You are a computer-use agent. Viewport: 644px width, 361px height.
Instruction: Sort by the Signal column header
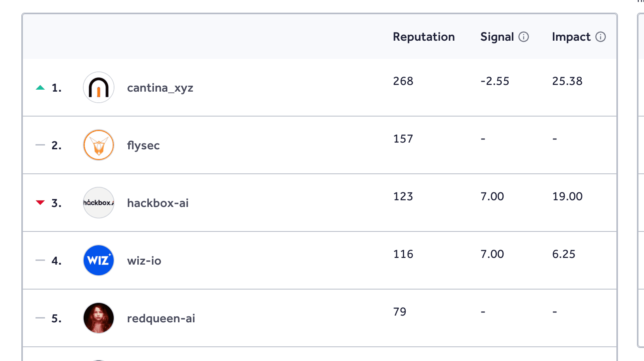(x=497, y=37)
